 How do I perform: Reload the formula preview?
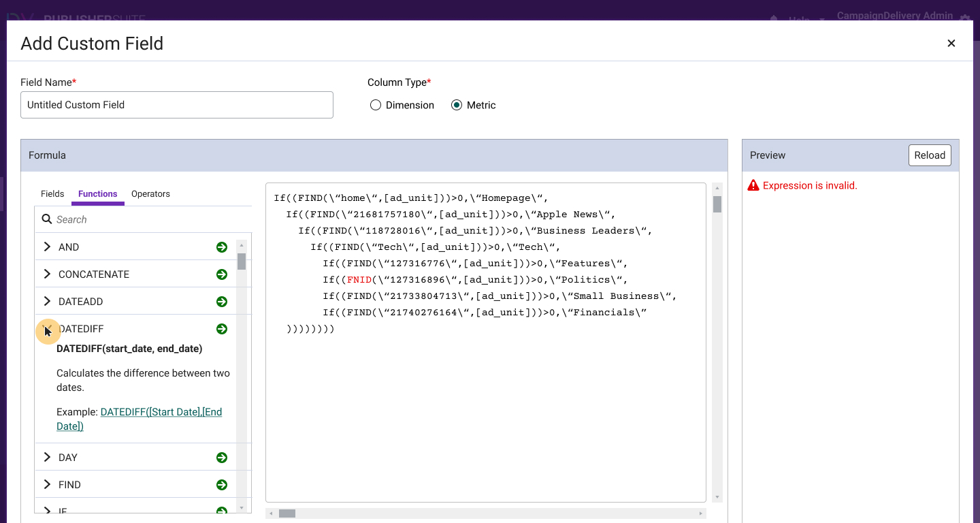930,155
